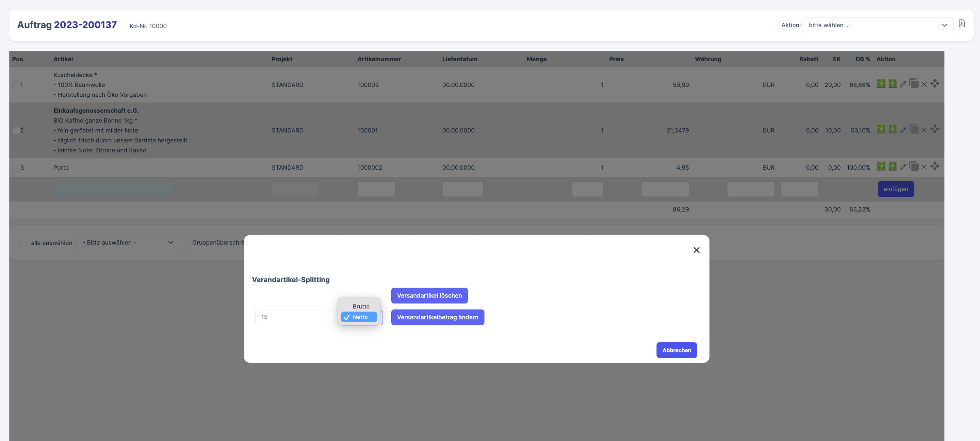Tick checkbox for position 3 Porto
The height and width of the screenshot is (441, 980).
16,168
